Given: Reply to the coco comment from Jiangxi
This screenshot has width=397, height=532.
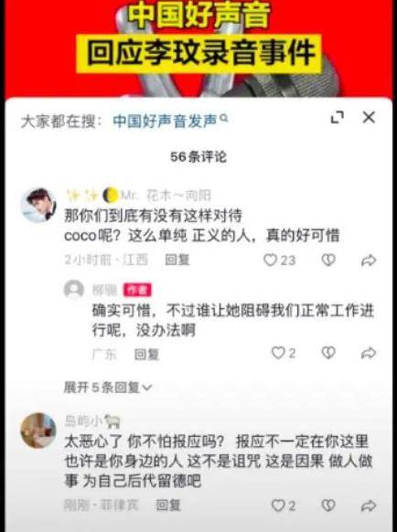Looking at the screenshot, I should pyautogui.click(x=177, y=260).
